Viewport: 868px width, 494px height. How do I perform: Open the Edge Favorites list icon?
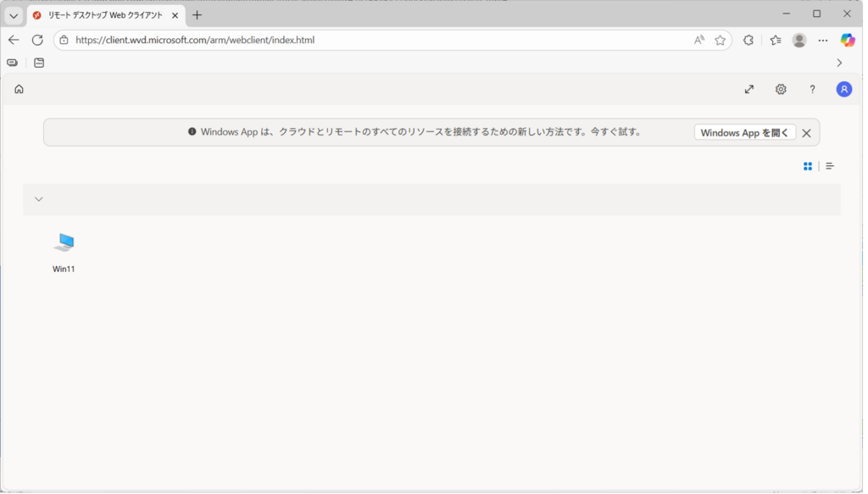pyautogui.click(x=776, y=40)
